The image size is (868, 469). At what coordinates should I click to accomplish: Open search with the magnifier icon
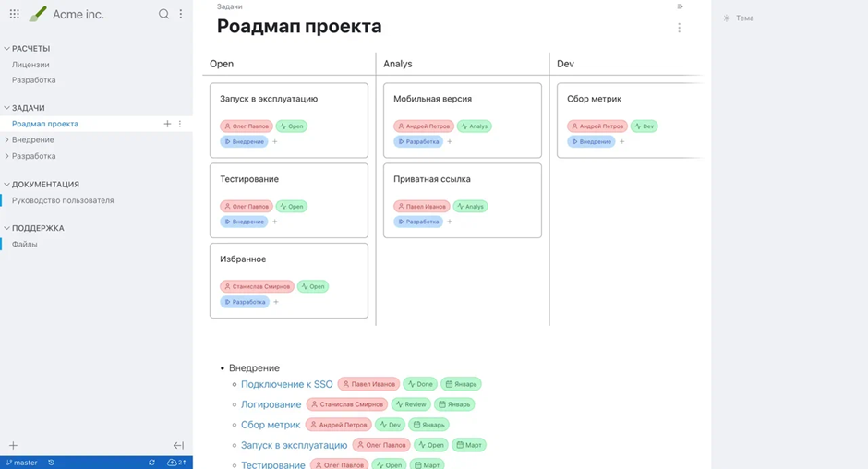pos(163,15)
